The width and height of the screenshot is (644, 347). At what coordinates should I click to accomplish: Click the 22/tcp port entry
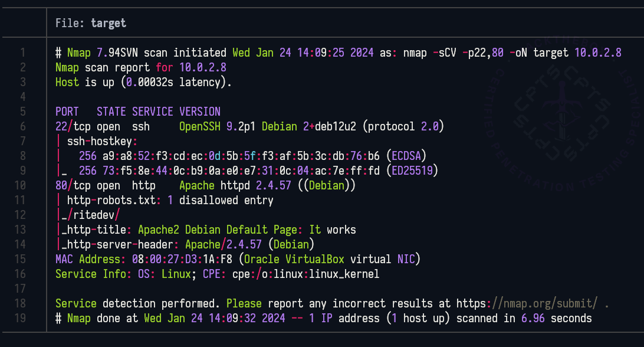[68, 126]
